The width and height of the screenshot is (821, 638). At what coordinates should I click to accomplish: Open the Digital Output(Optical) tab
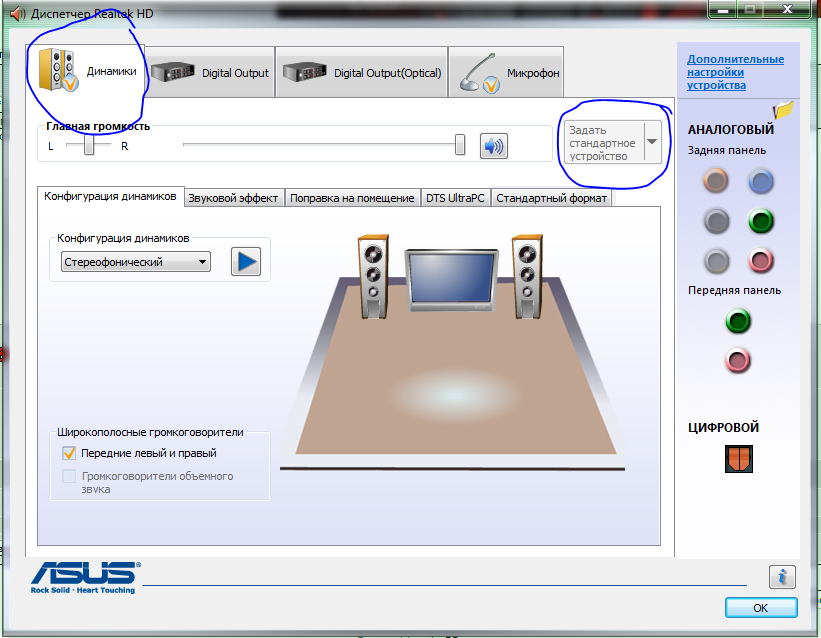coord(362,72)
